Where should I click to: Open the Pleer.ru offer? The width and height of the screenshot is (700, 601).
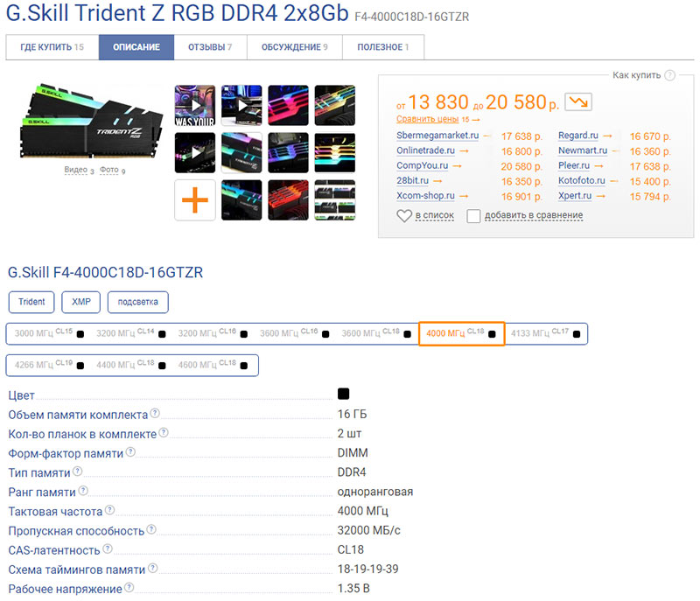pyautogui.click(x=574, y=165)
